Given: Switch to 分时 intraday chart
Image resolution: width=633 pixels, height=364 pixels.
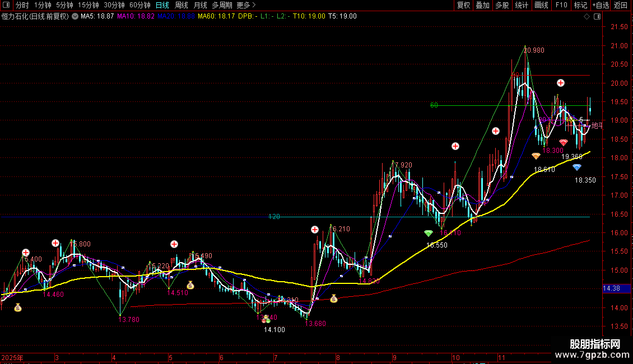Looking at the screenshot, I should (22, 5).
